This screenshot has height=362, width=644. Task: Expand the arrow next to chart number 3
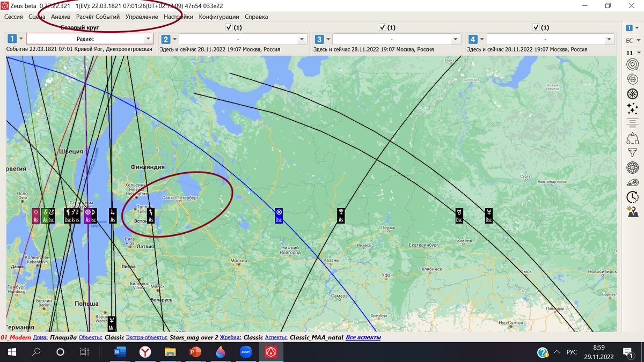[328, 39]
